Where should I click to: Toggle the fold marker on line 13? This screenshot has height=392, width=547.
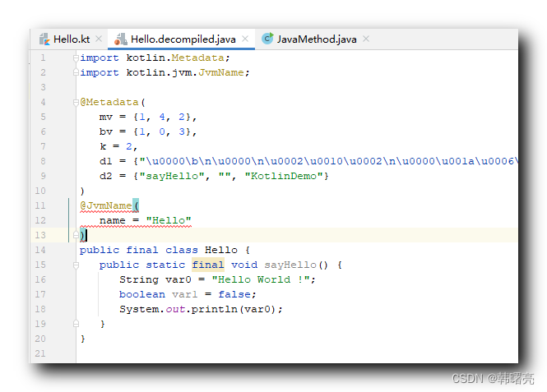[x=76, y=235]
